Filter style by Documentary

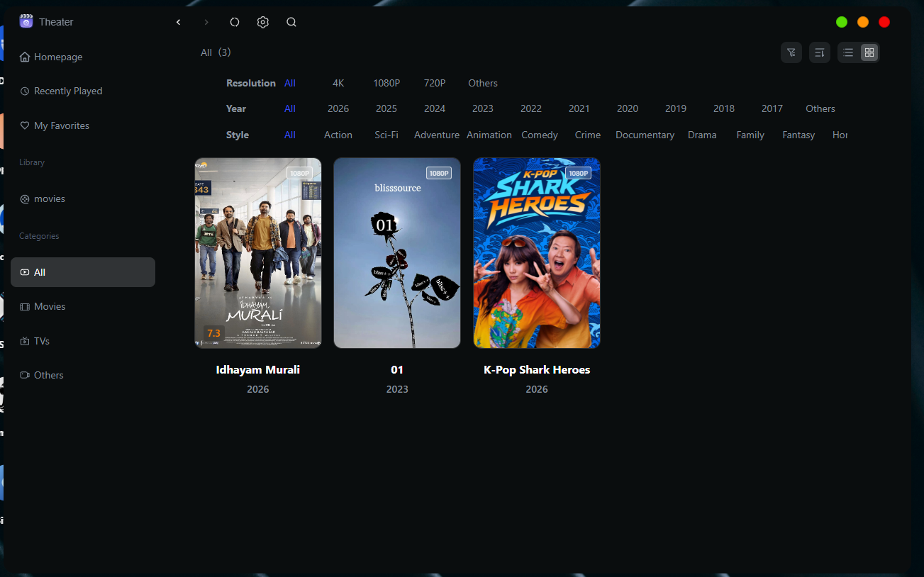[645, 135]
